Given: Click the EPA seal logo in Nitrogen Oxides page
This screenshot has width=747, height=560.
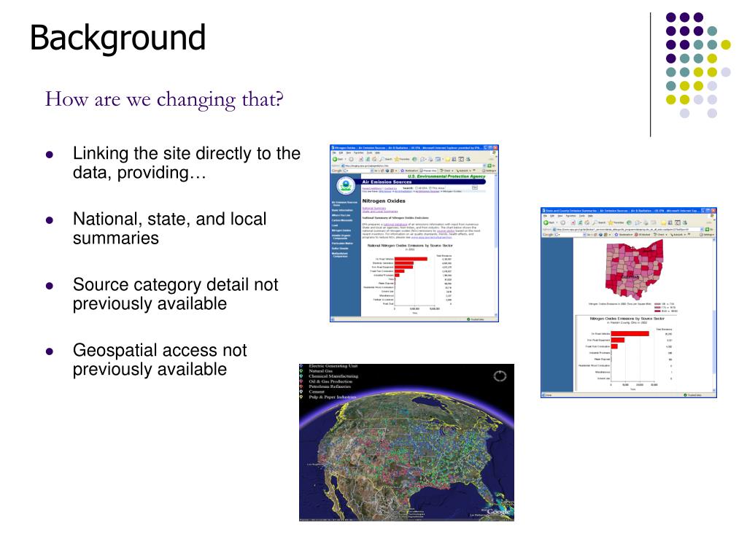Looking at the screenshot, I should pos(345,186).
